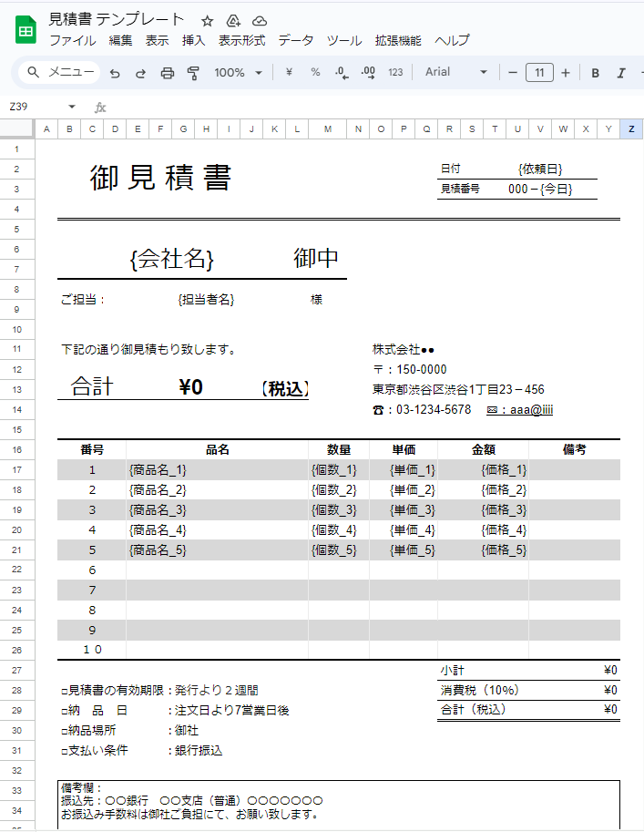Click the 小計 label cell
Image resolution: width=644 pixels, height=832 pixels.
pyautogui.click(x=453, y=671)
